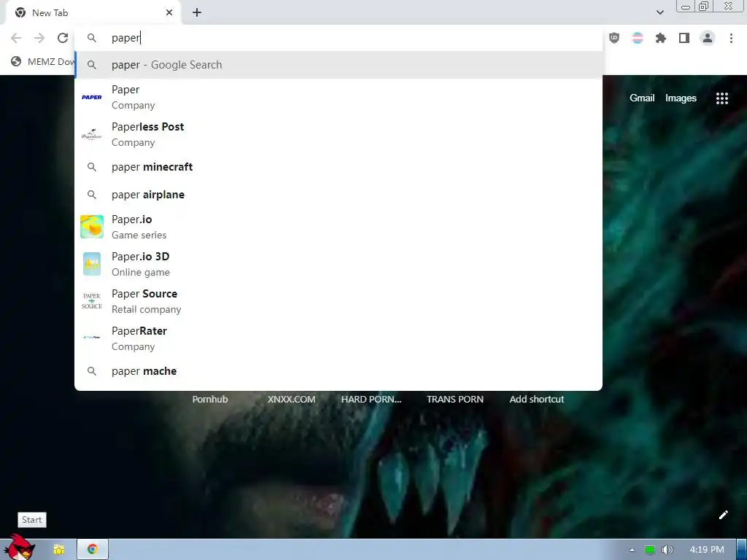Viewport: 747px width, 560px height.
Task: Click the address bar containing 'paper'
Action: (x=338, y=38)
